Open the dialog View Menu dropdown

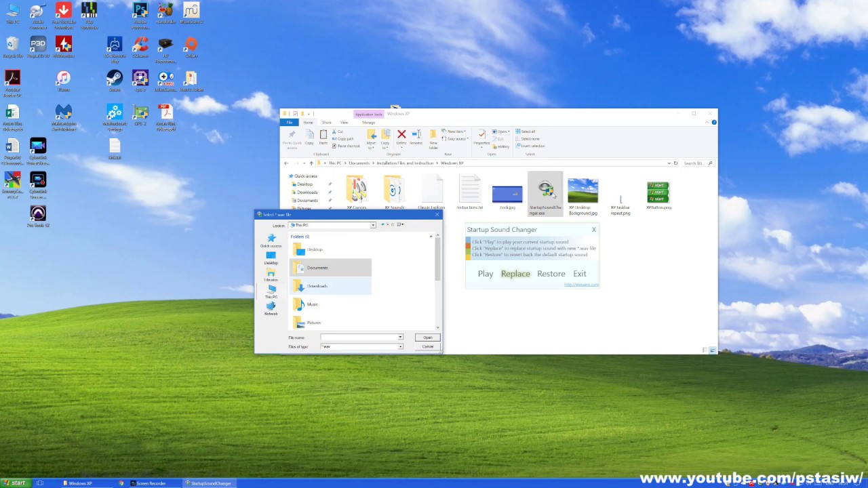400,224
